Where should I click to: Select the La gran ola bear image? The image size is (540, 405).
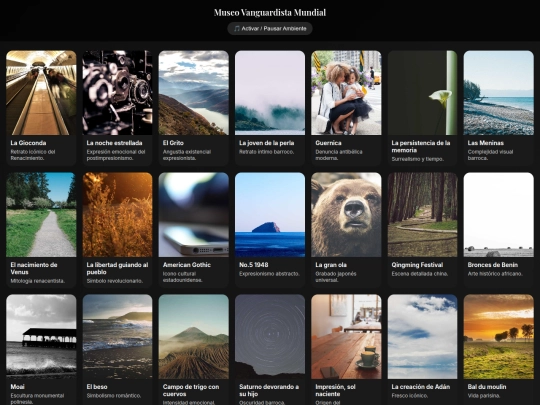(x=346, y=215)
